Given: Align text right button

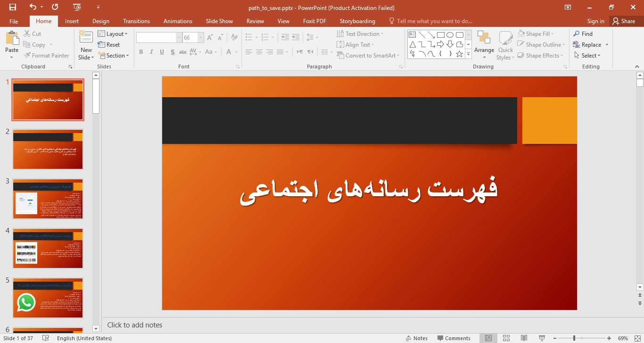Looking at the screenshot, I should 270,52.
